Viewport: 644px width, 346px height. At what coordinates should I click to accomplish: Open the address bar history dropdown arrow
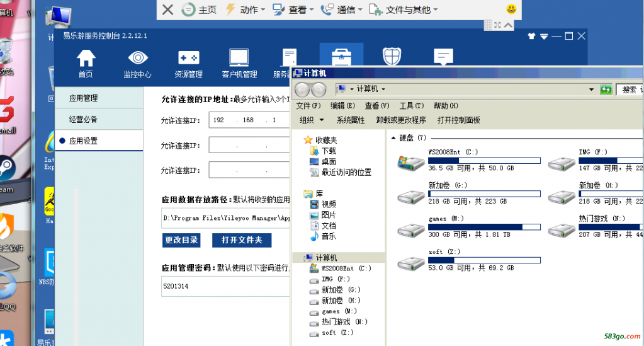pos(591,89)
